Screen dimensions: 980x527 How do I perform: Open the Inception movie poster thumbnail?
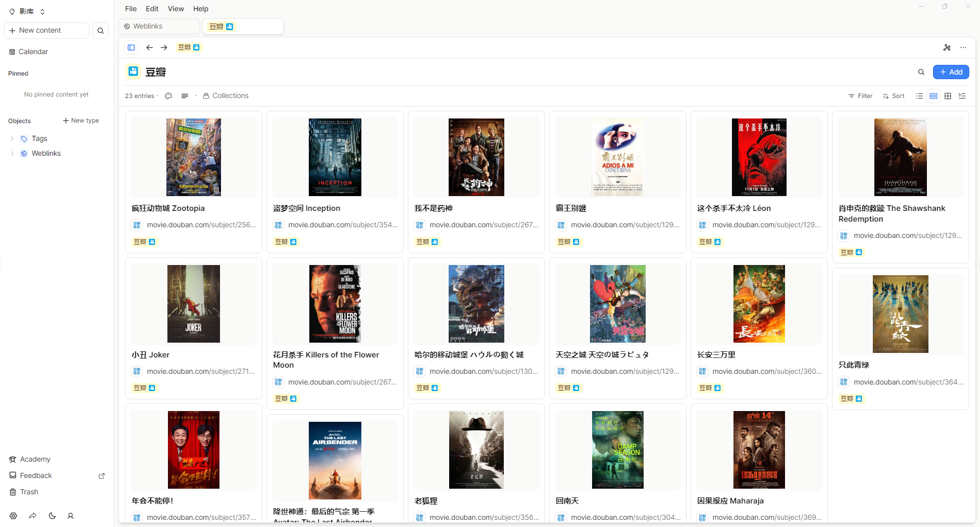(335, 157)
